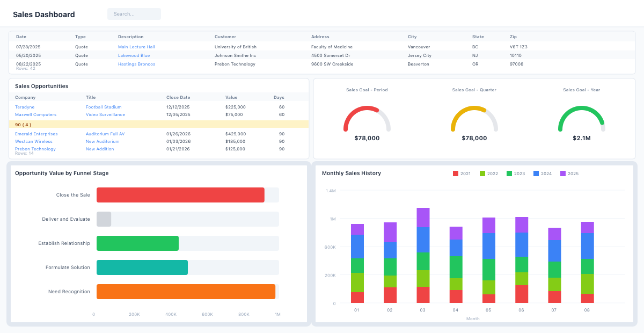Sort the quotes table by Date column
This screenshot has height=333, width=644.
(x=21, y=37)
